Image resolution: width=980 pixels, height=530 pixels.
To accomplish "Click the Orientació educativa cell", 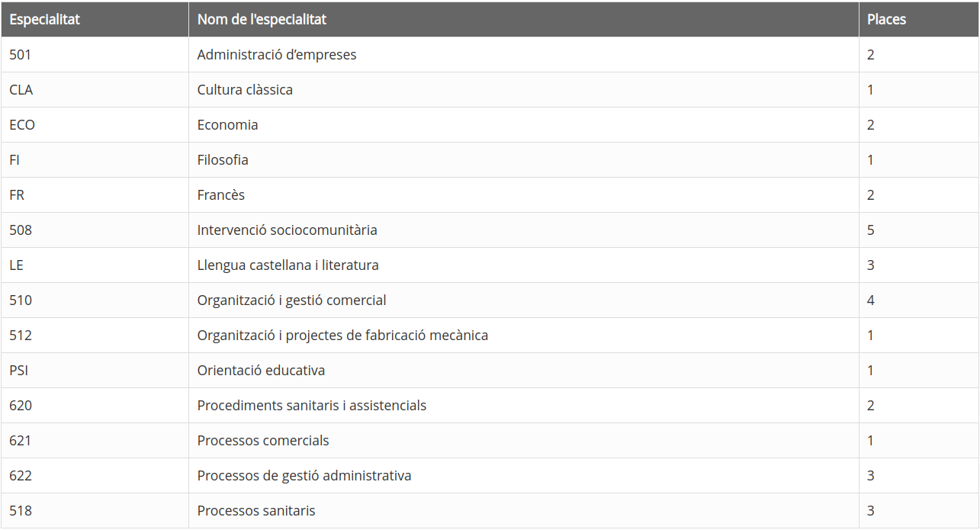I will coord(524,371).
